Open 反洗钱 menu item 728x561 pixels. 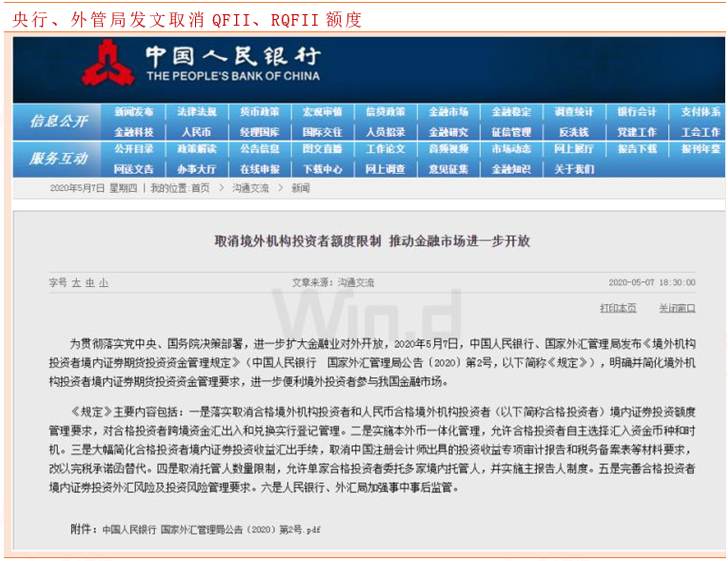tap(574, 132)
